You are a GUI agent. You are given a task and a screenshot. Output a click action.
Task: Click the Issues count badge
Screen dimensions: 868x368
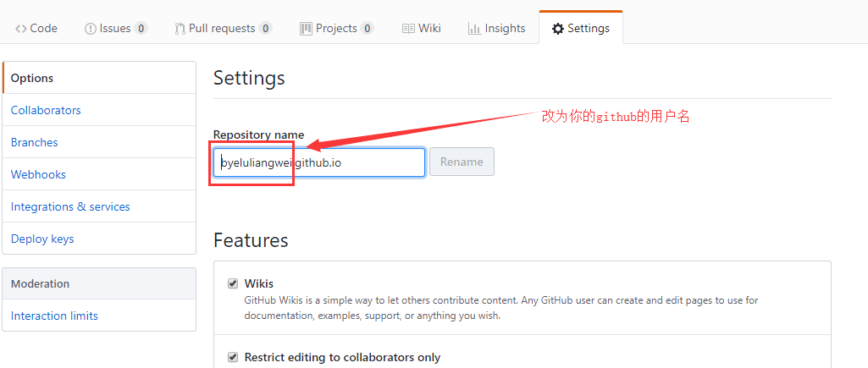141,28
